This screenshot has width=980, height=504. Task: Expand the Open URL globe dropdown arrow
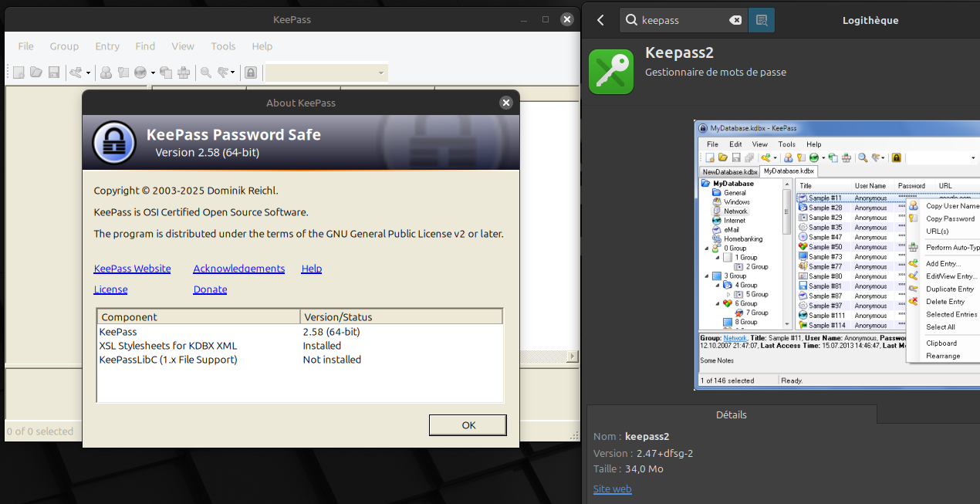tap(153, 73)
